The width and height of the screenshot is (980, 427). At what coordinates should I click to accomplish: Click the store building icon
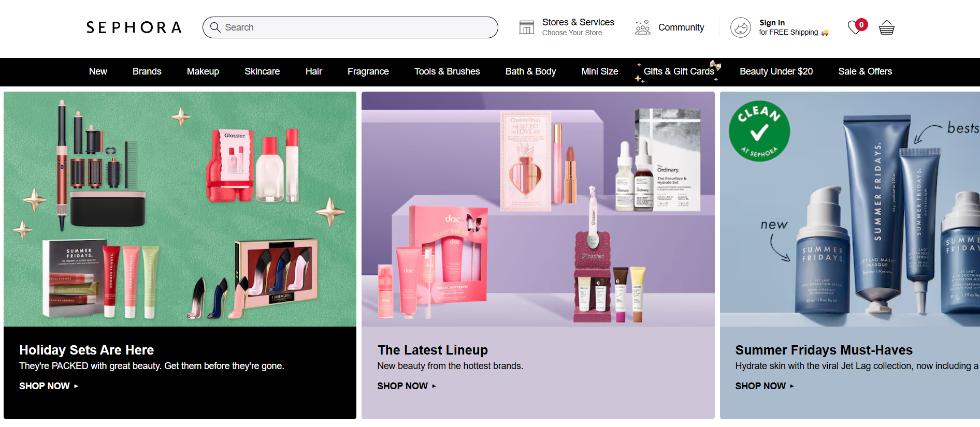[527, 27]
